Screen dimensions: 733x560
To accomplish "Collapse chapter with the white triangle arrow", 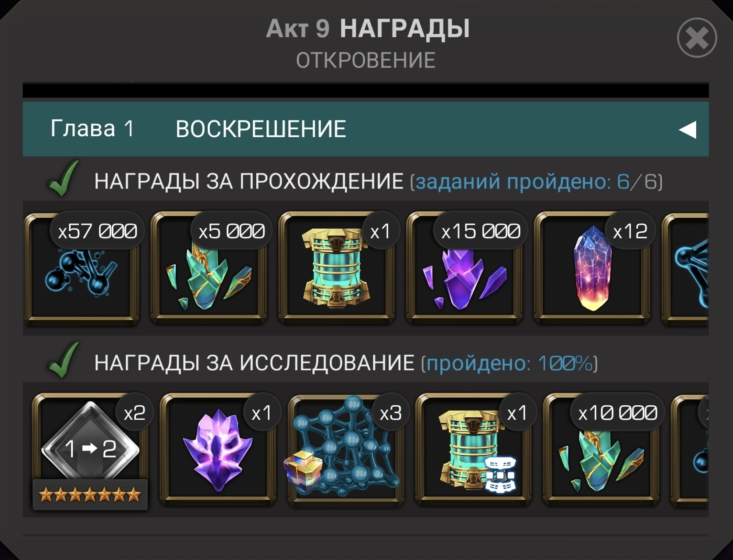I will pos(687,130).
